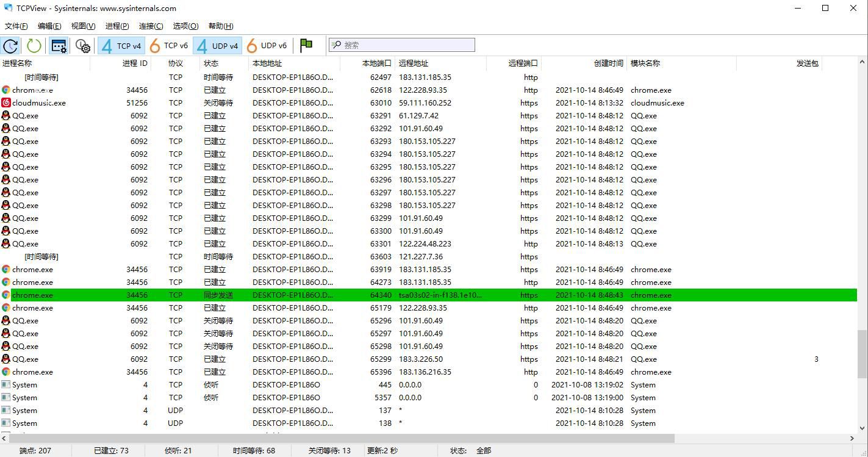
Task: Sort by 状态 column header
Action: pyautogui.click(x=224, y=63)
